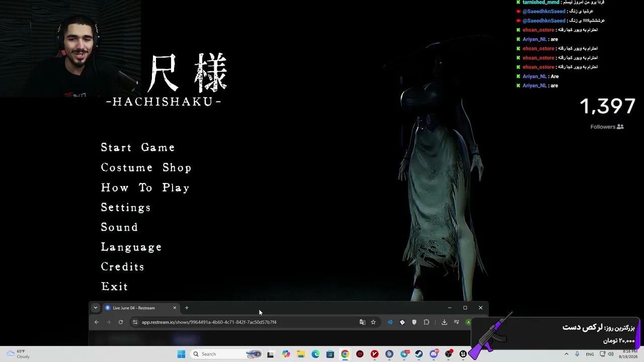View the game Credits
This screenshot has width=644, height=362.
[x=122, y=267]
